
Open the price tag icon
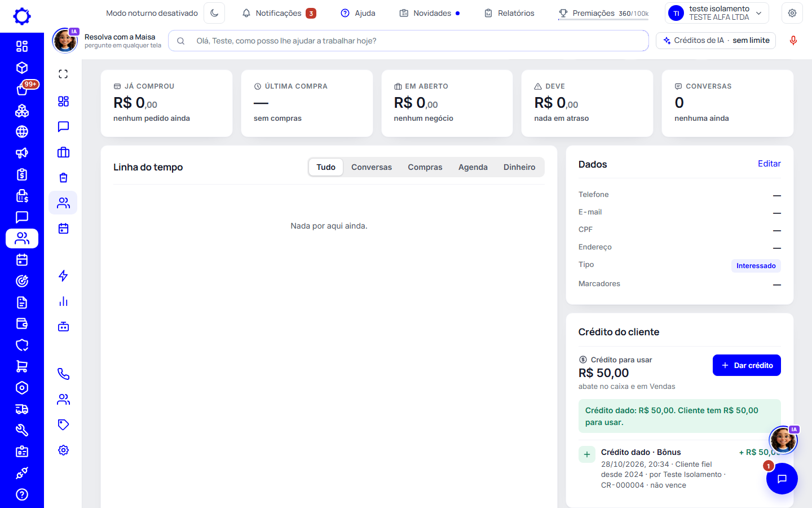[63, 425]
